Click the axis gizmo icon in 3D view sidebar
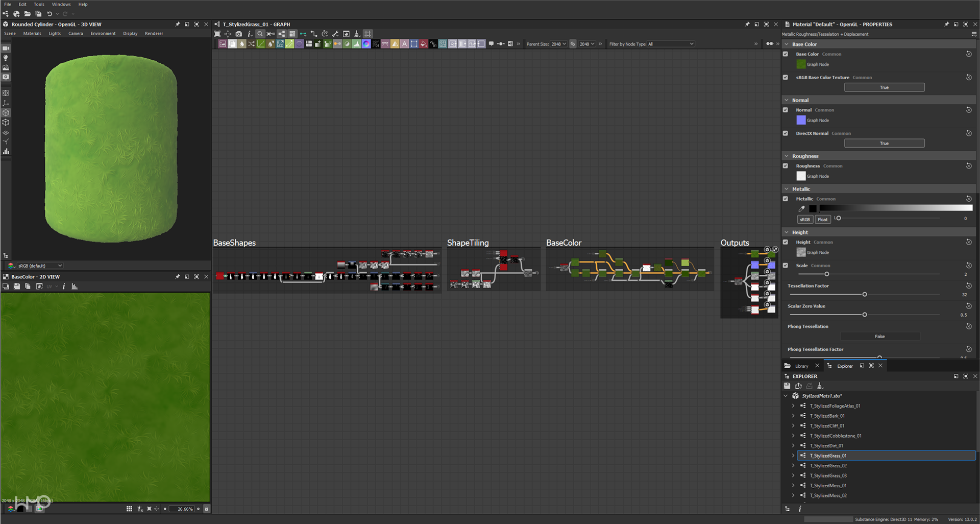This screenshot has width=980, height=524. point(6,103)
